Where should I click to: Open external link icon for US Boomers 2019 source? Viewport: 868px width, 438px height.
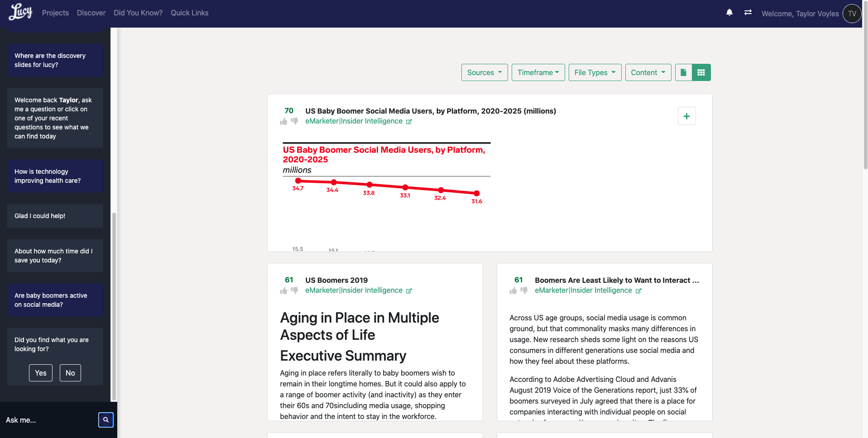[409, 291]
